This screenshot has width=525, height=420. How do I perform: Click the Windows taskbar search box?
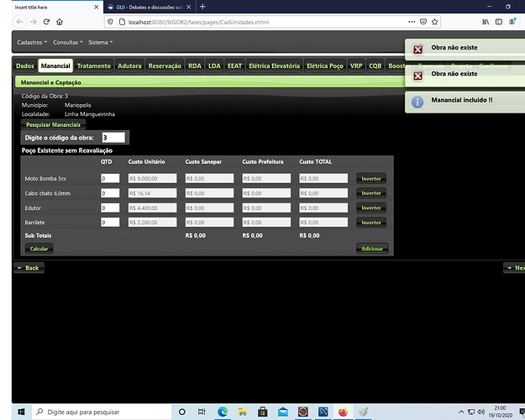tap(102, 412)
